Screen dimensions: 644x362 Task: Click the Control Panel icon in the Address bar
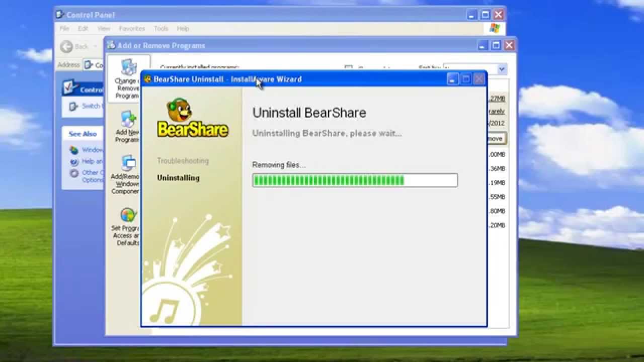(x=89, y=65)
